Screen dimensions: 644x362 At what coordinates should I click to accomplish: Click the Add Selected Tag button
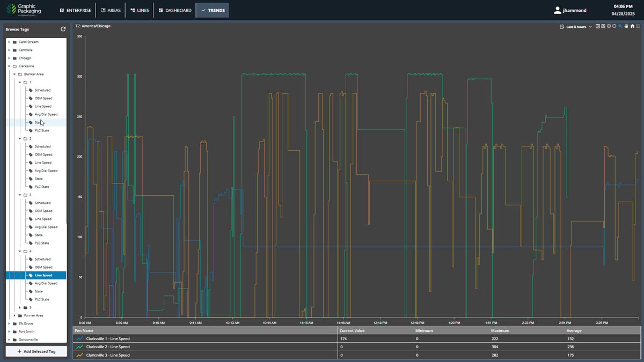coord(36,351)
